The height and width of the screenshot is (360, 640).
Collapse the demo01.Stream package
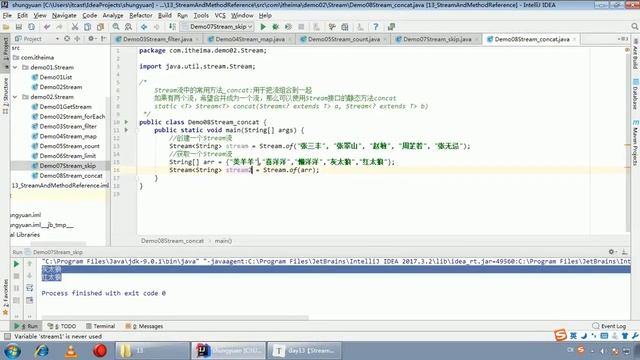(x=15, y=67)
